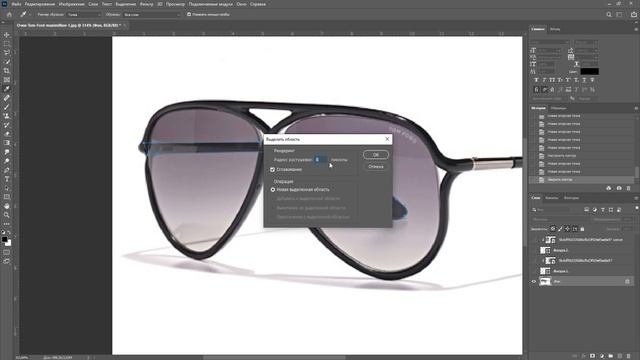Screen dimensions: 640x360
Task: Click the background color swatch in toolbar
Action: click(x=8, y=243)
